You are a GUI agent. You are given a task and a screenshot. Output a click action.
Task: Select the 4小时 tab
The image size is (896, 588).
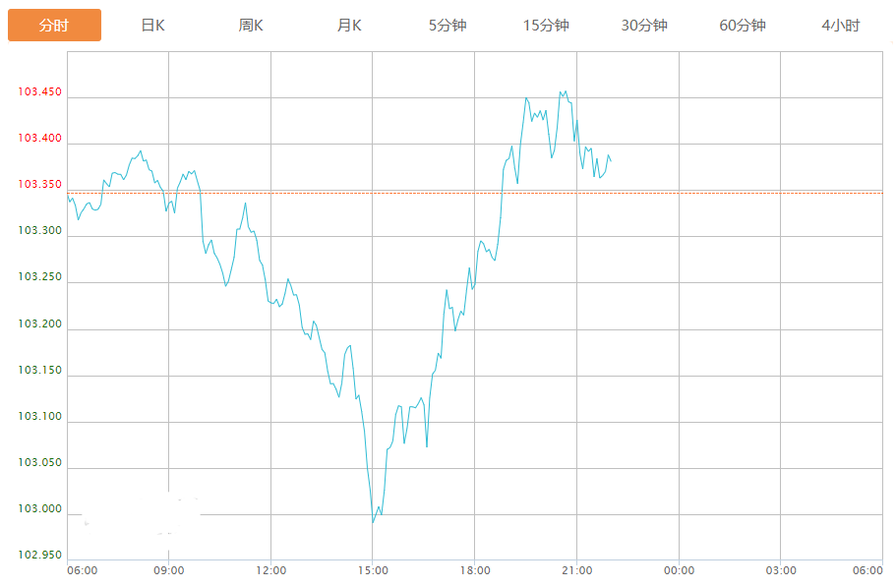(841, 26)
